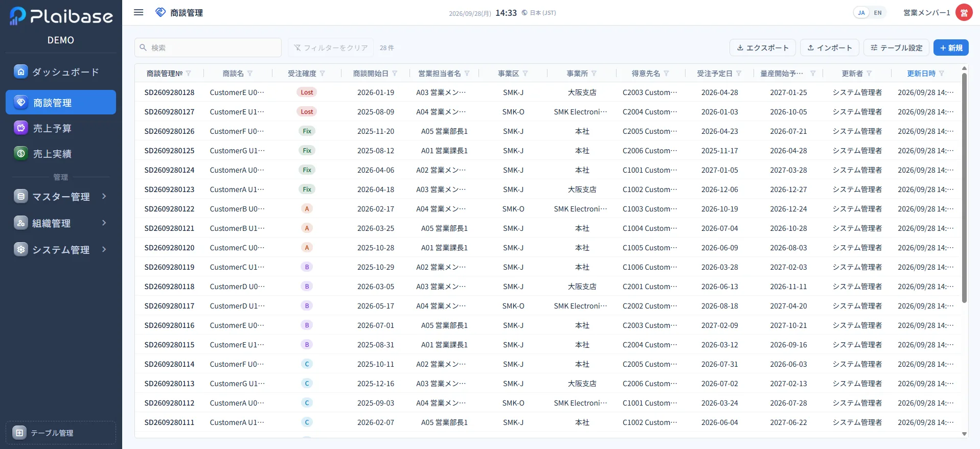Switch language to EN
The height and width of the screenshot is (449, 980).
pos(878,13)
